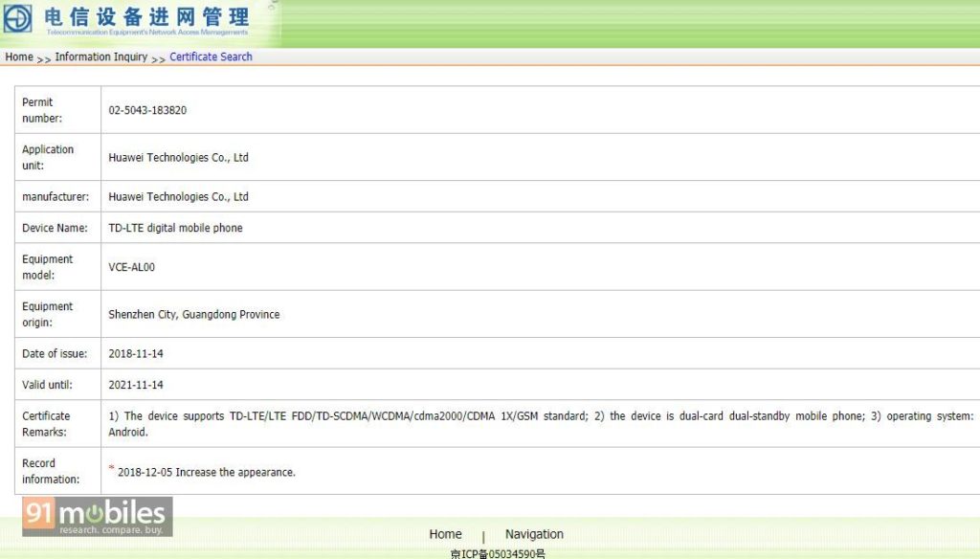Click the Record information label
980x559 pixels.
pyautogui.click(x=51, y=471)
